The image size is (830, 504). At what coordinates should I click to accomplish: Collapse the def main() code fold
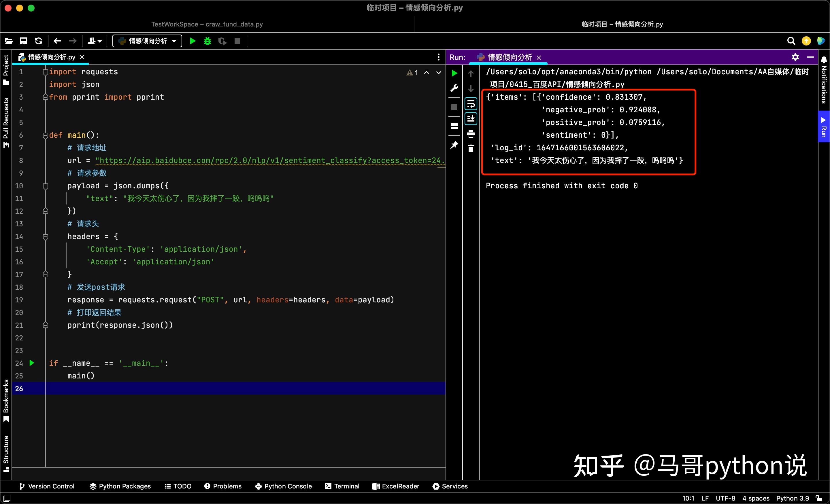click(46, 135)
